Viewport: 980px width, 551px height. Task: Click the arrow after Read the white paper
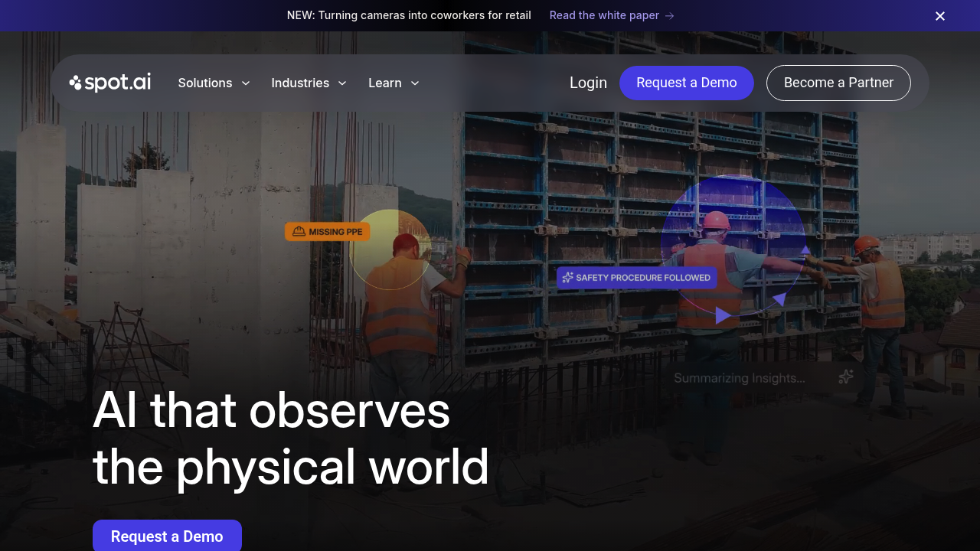670,15
